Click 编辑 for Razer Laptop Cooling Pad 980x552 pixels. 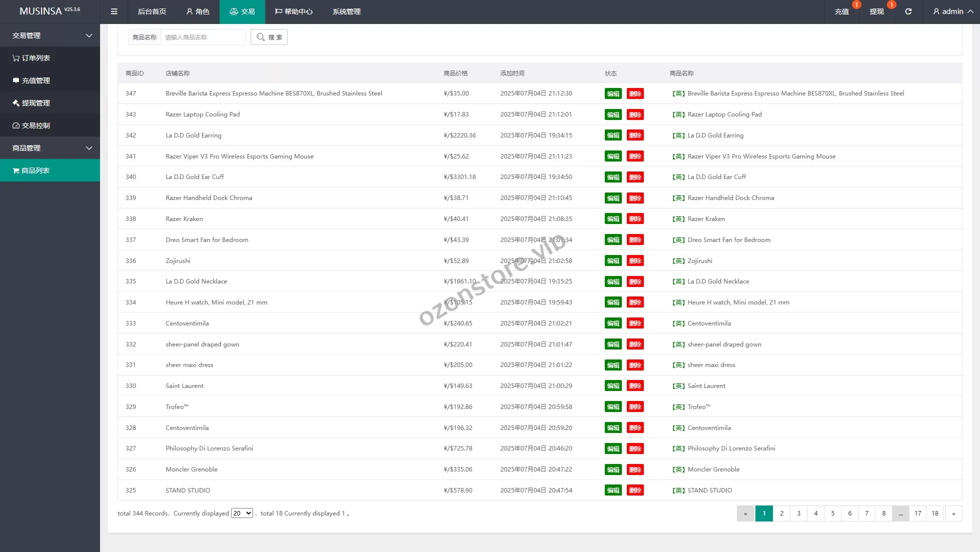pyautogui.click(x=613, y=114)
